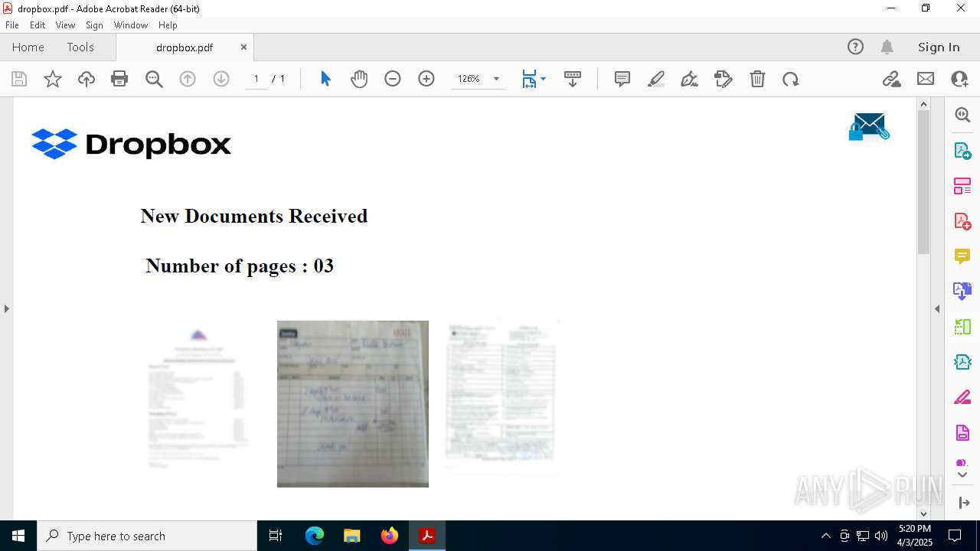This screenshot has width=980, height=551.
Task: Go to previous page arrow
Action: pyautogui.click(x=188, y=79)
